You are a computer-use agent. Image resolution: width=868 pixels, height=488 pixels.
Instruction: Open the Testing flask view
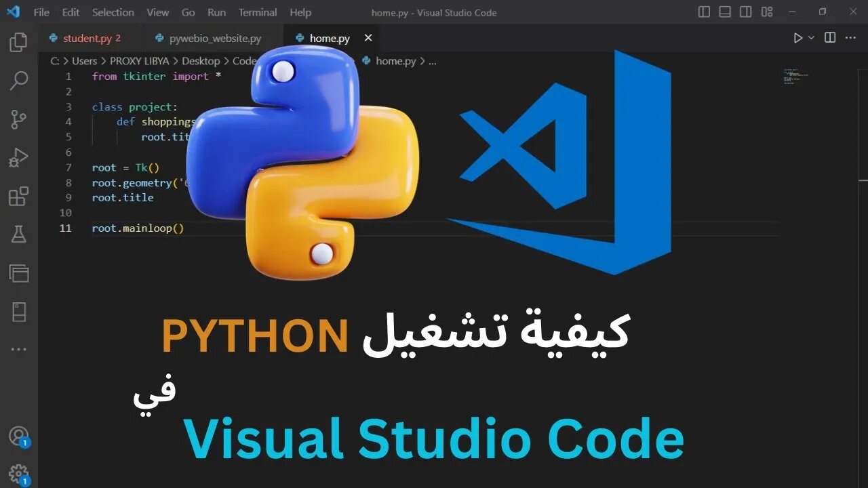pos(18,235)
